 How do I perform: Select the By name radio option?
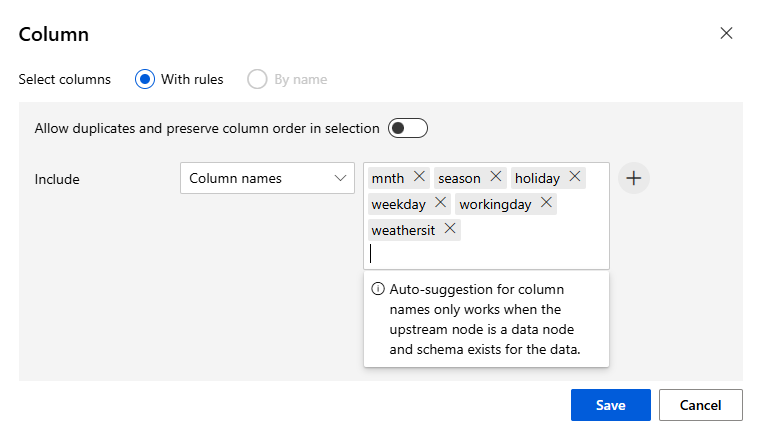tap(257, 79)
